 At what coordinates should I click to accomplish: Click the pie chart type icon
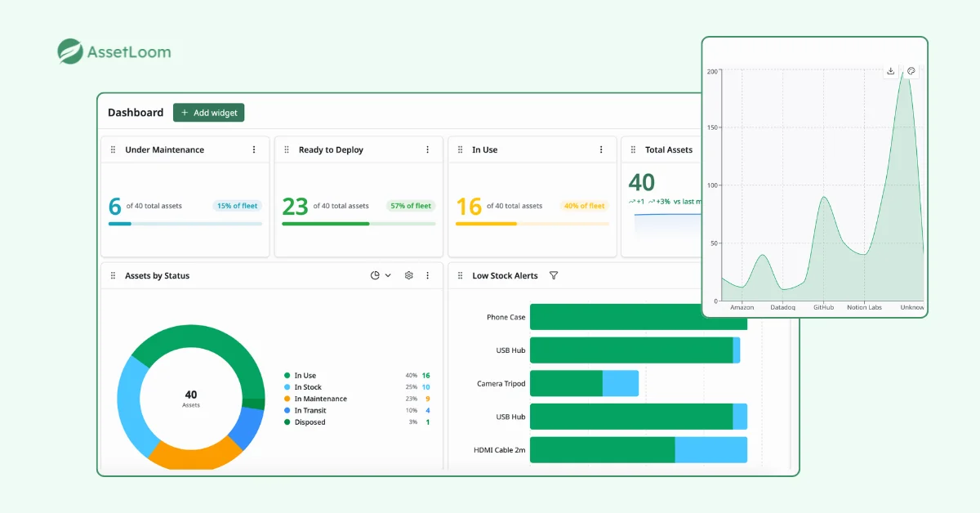(x=375, y=275)
